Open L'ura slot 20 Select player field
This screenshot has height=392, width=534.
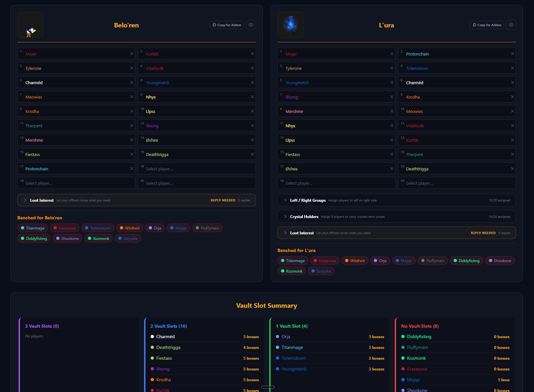[x=457, y=183]
